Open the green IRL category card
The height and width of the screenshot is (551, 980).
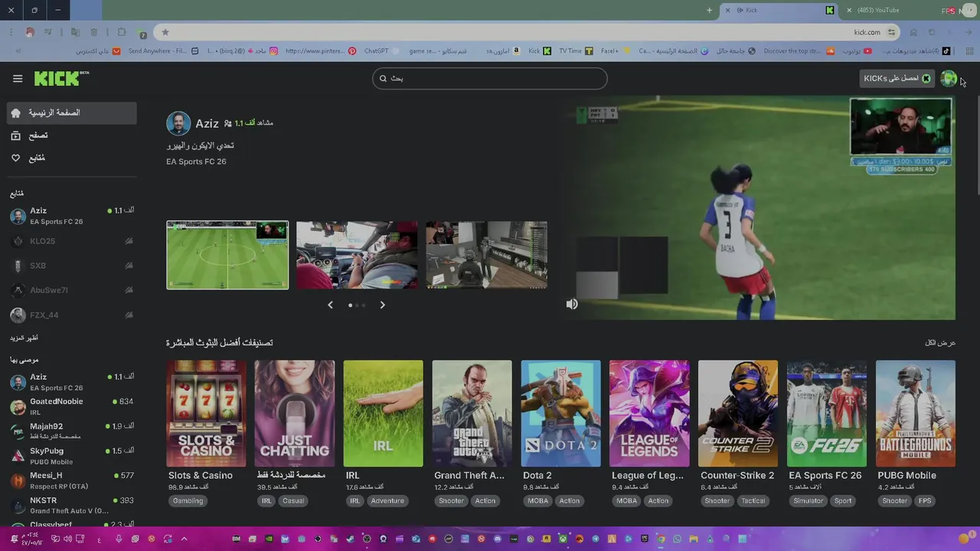pos(383,413)
